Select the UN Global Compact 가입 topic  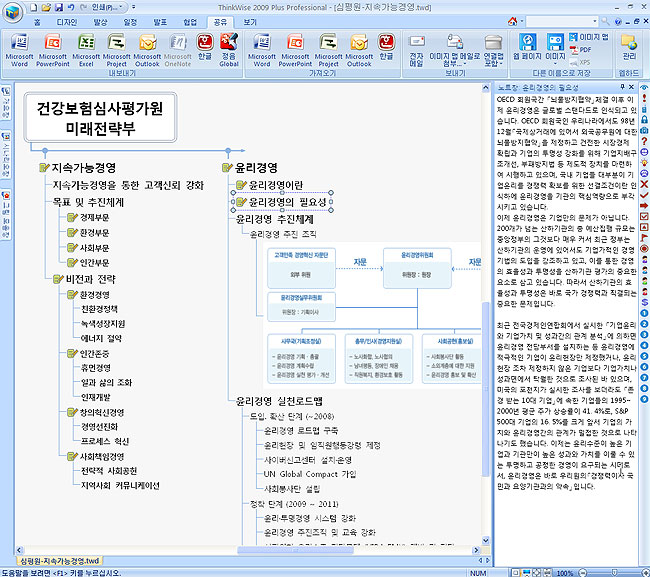pyautogui.click(x=310, y=474)
